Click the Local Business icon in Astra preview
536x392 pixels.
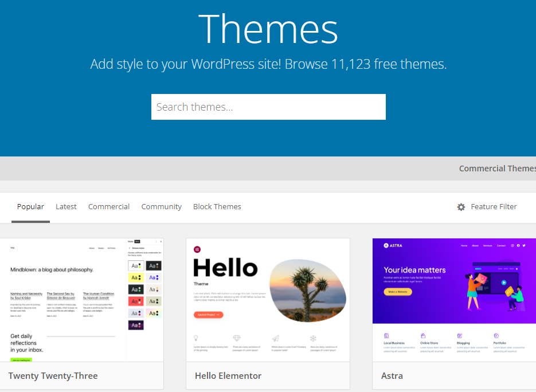(x=386, y=336)
